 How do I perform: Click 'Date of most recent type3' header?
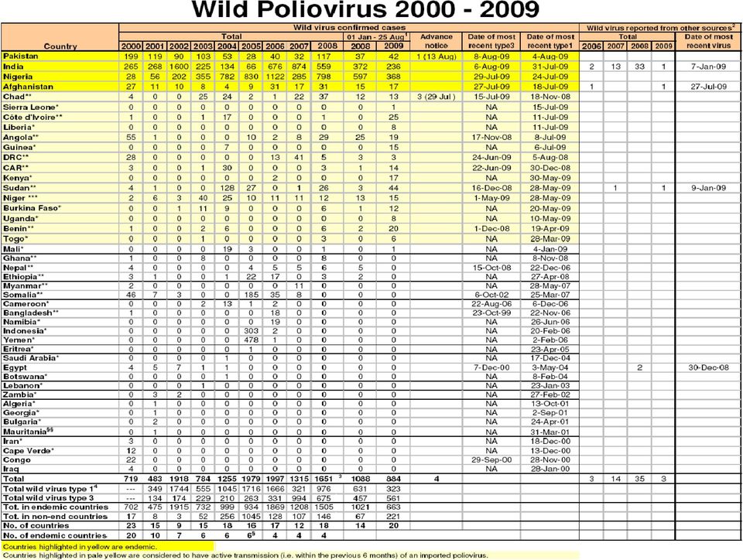491,41
